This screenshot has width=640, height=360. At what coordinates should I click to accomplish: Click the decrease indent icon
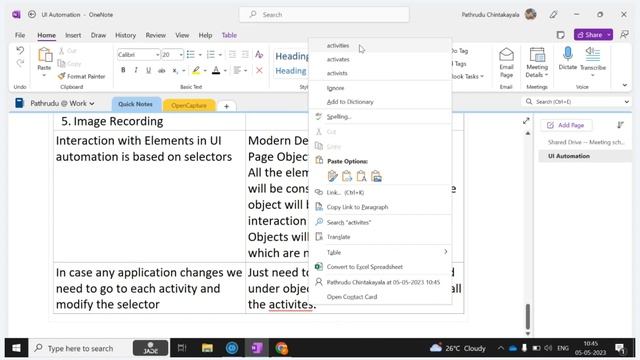(x=232, y=54)
